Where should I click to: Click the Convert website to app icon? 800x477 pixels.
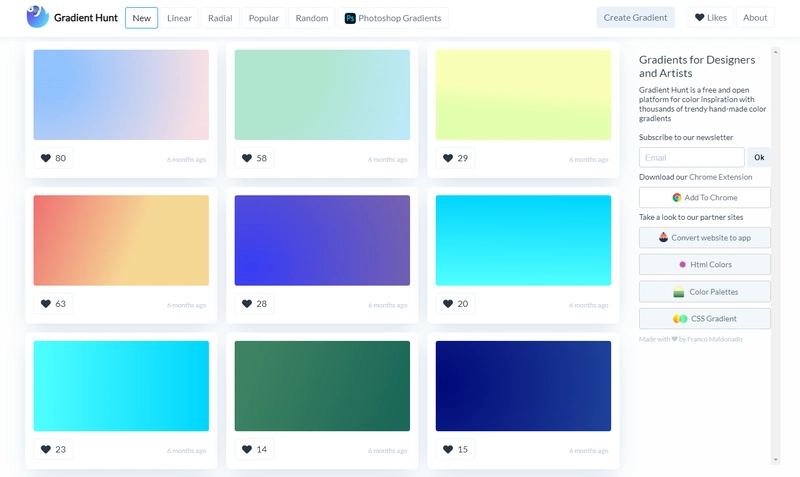tap(663, 237)
